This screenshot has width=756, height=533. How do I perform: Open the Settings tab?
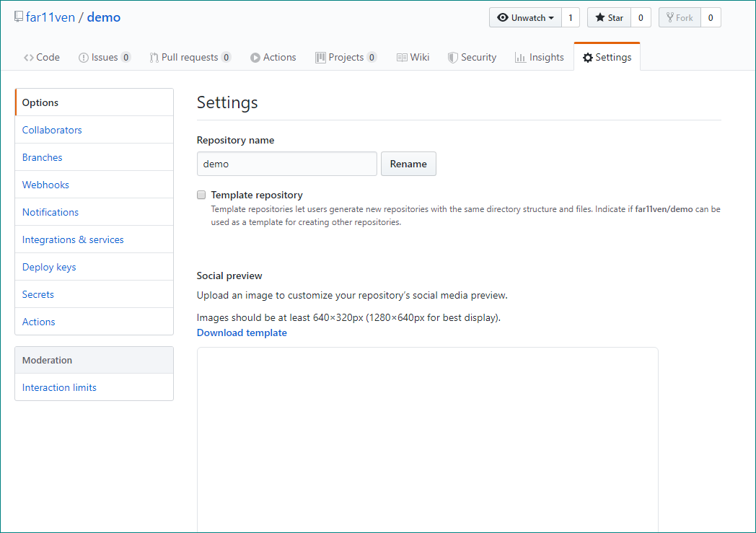coord(607,58)
